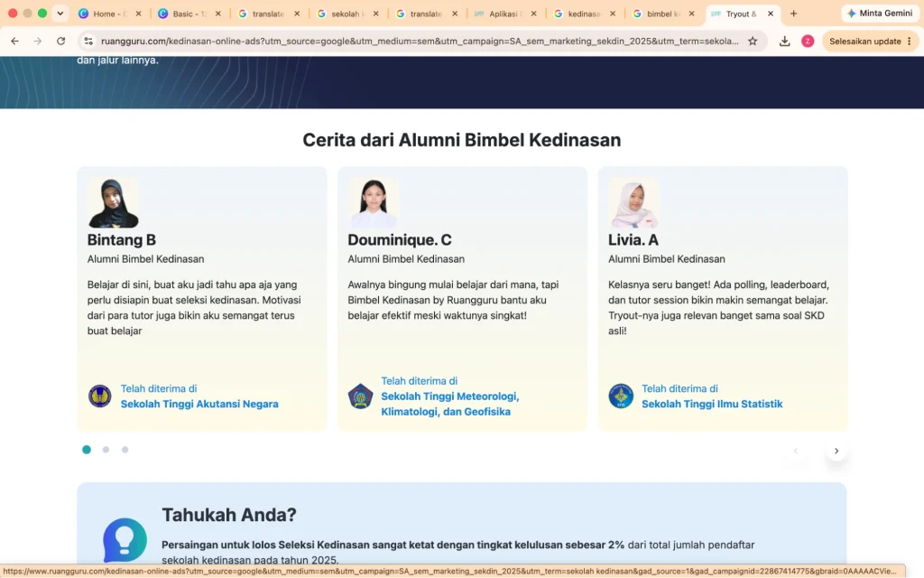Select the first carousel dot
924x578 pixels.
[x=87, y=450]
